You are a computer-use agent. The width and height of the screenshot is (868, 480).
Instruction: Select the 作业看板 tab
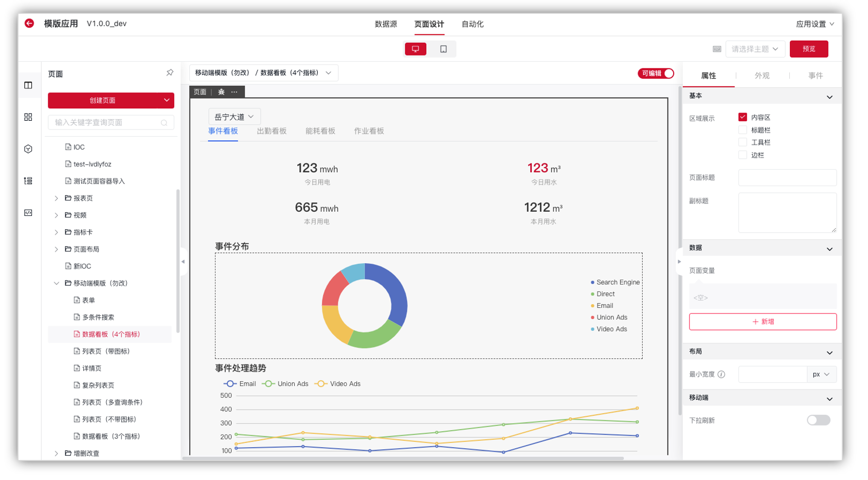[x=369, y=131]
